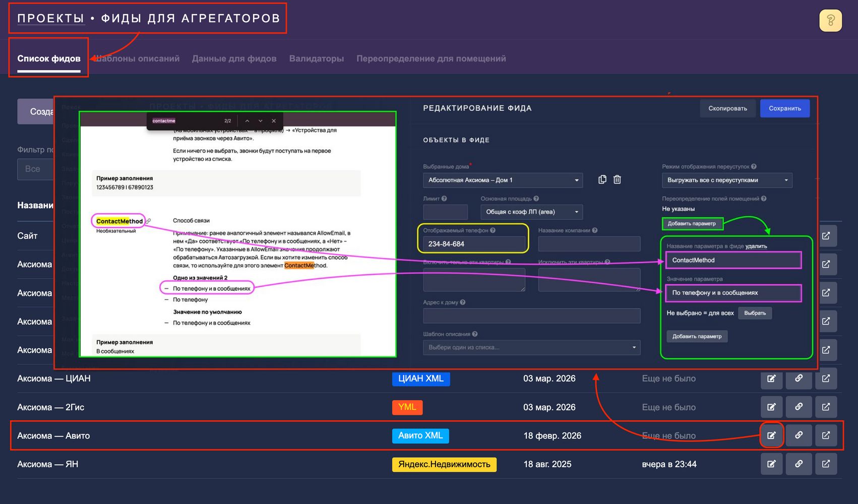Viewport: 858px width, 504px height.
Task: Click the Сохранить button
Action: point(784,108)
